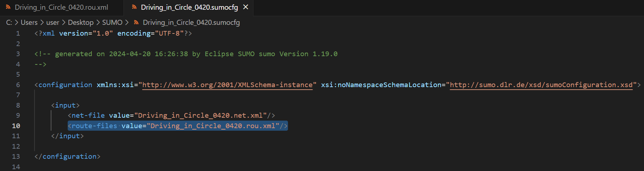Click the closing </configuration> tag
Image resolution: width=644 pixels, height=171 pixels.
(x=67, y=156)
